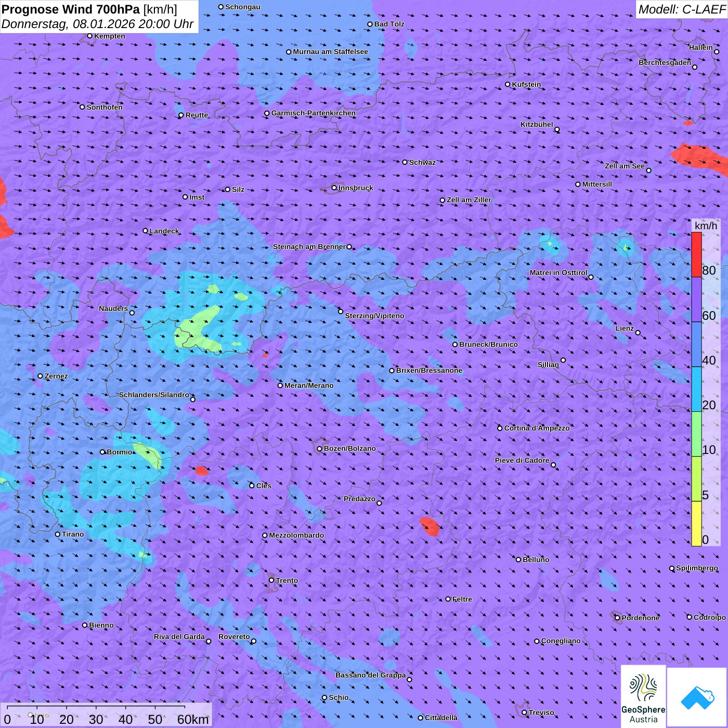Select the Cortina d'Ampezzo marker
This screenshot has height=728, width=728.
click(x=500, y=428)
